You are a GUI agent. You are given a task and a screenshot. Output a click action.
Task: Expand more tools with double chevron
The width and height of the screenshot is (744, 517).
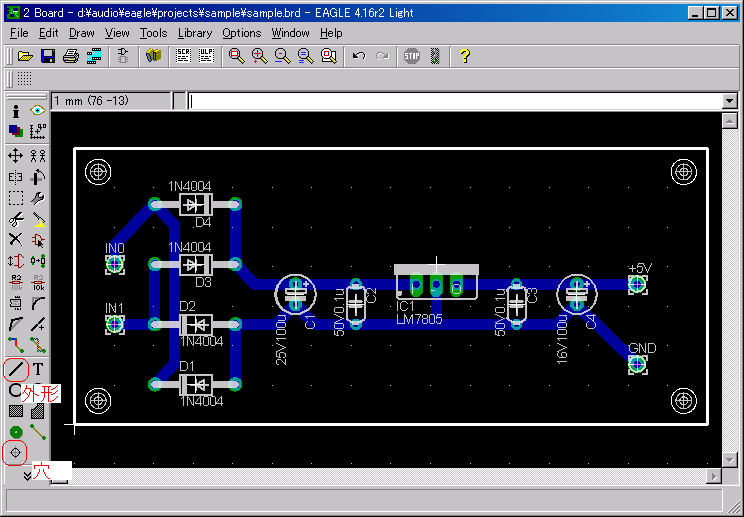27,476
